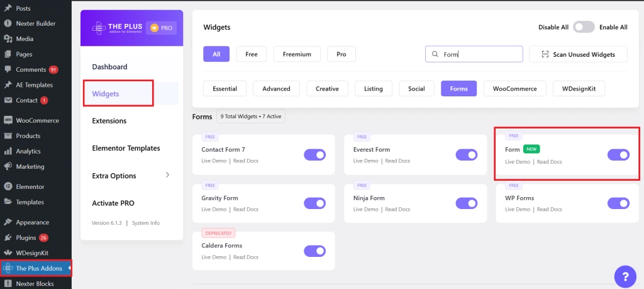
Task: Click the Analytics bar chart icon
Action: (8, 151)
